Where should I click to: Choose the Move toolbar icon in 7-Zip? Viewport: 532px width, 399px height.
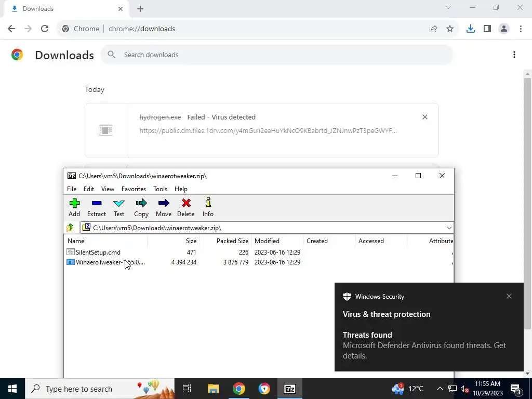[164, 207]
